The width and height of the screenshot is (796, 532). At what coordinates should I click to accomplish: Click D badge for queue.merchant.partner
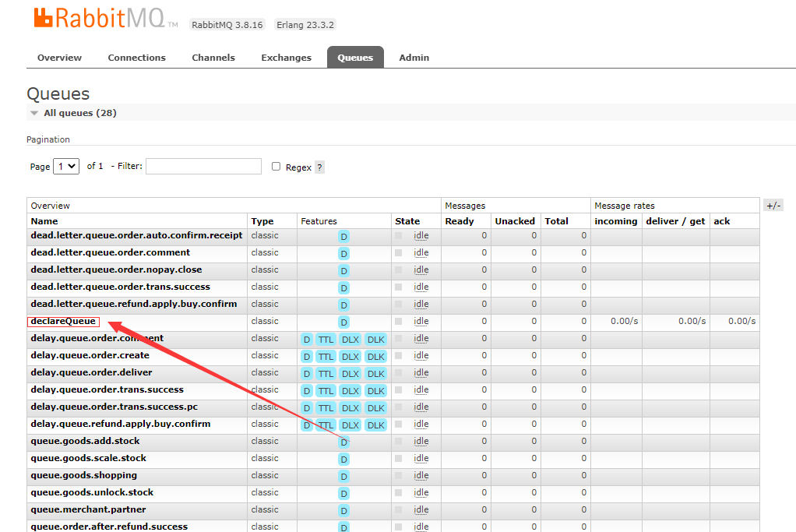[x=343, y=511]
